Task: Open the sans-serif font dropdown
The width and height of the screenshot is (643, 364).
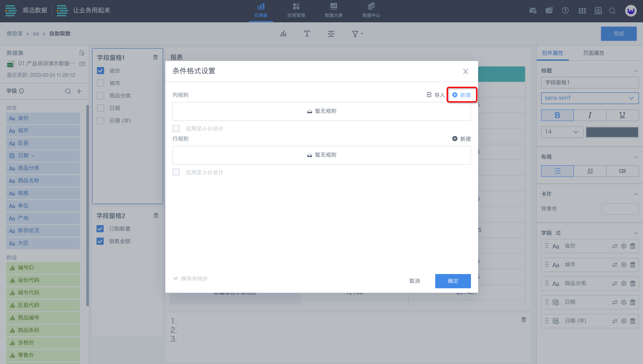Action: pyautogui.click(x=589, y=98)
